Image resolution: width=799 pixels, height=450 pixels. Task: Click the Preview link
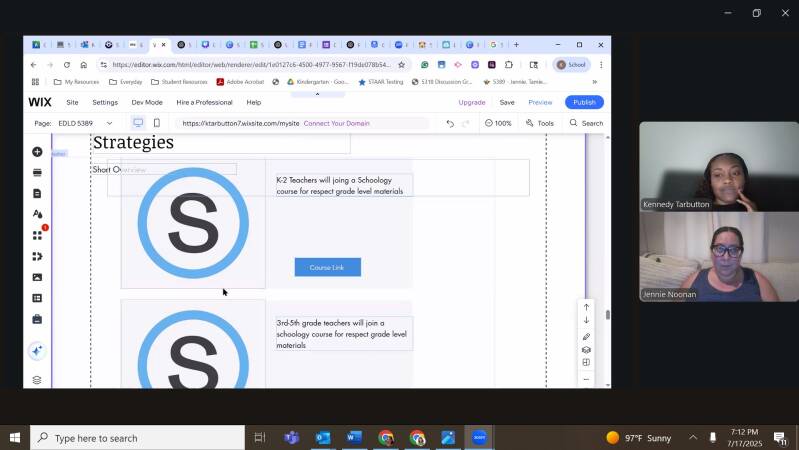pos(540,102)
